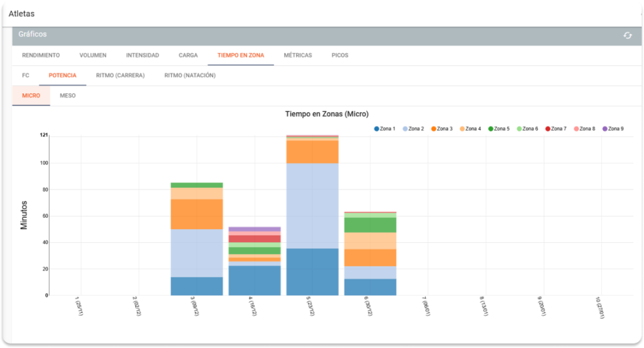The image size is (644, 348).
Task: Open the Rendimiento tab
Action: [x=41, y=55]
